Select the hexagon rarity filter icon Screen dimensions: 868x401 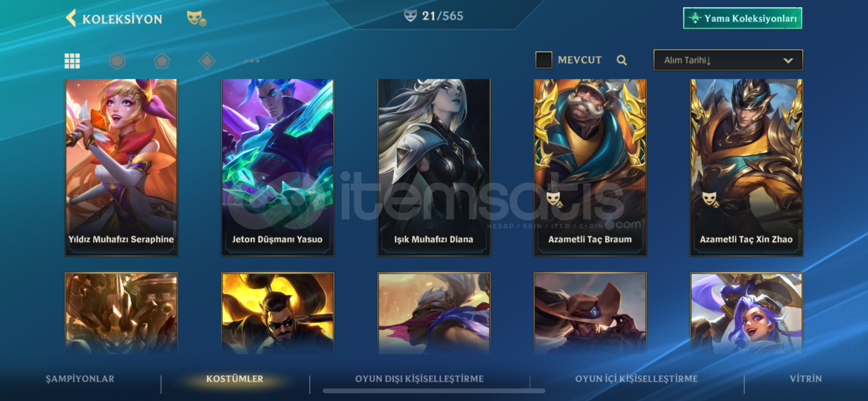[117, 61]
